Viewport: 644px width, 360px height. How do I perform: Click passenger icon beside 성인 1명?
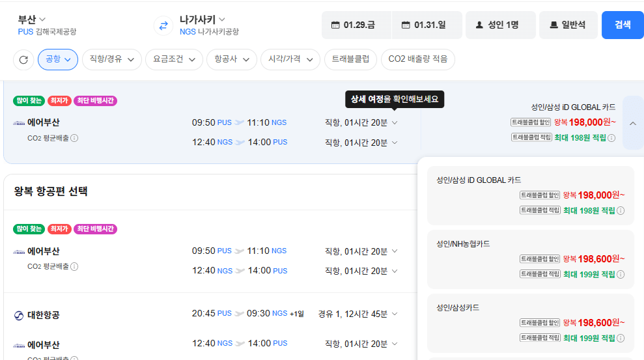[x=479, y=25]
